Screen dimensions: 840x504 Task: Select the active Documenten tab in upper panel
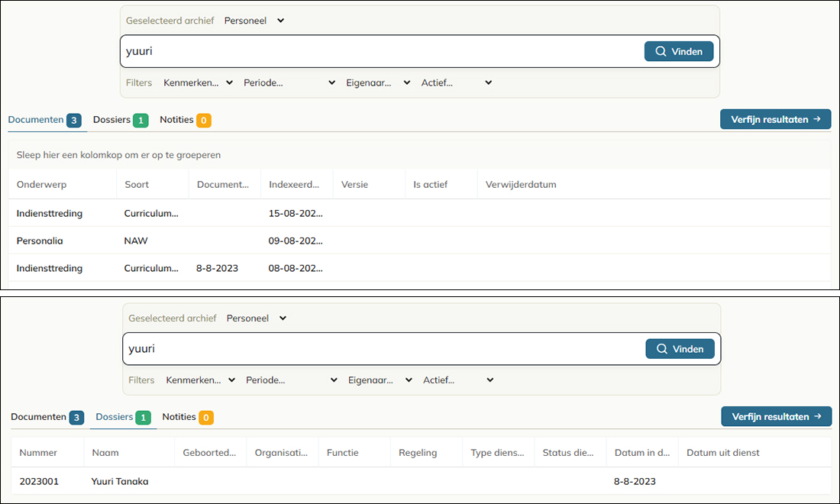coord(44,120)
